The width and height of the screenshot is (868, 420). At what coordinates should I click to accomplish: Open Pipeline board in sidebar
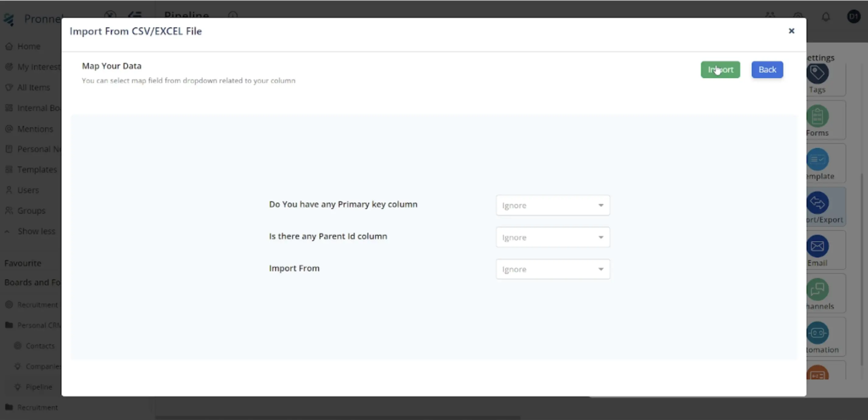click(x=39, y=387)
